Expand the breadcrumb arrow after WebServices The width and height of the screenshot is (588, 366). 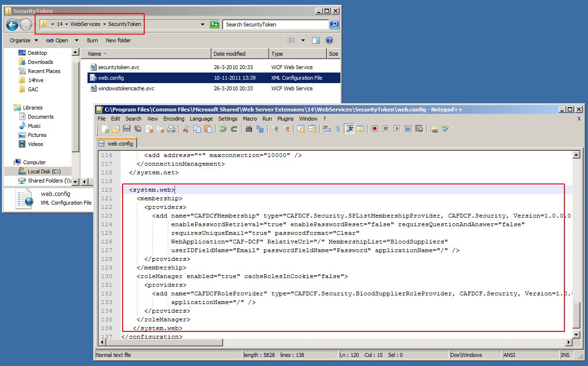pos(104,24)
